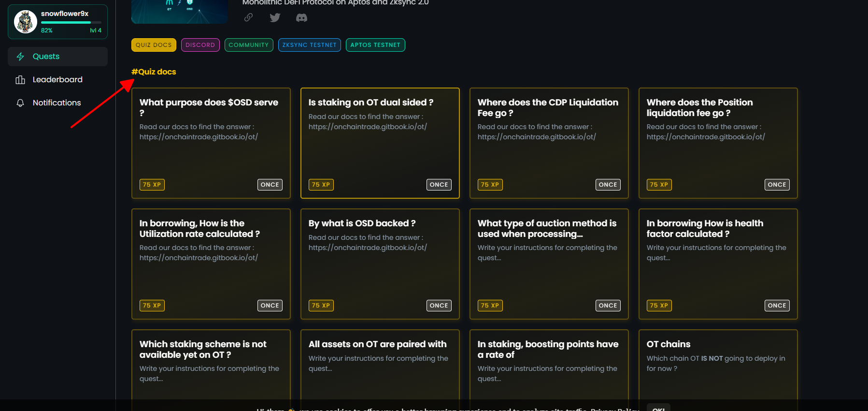Screen dimensions: 868x411
Task: Click gitbook URL text in 'OT dual sided' card
Action: tap(368, 127)
